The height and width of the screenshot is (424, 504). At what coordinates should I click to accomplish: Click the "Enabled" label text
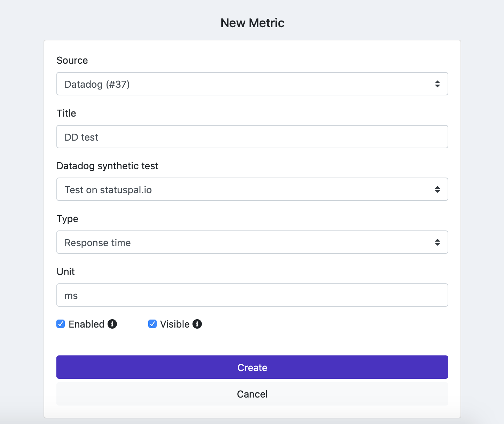coord(87,324)
